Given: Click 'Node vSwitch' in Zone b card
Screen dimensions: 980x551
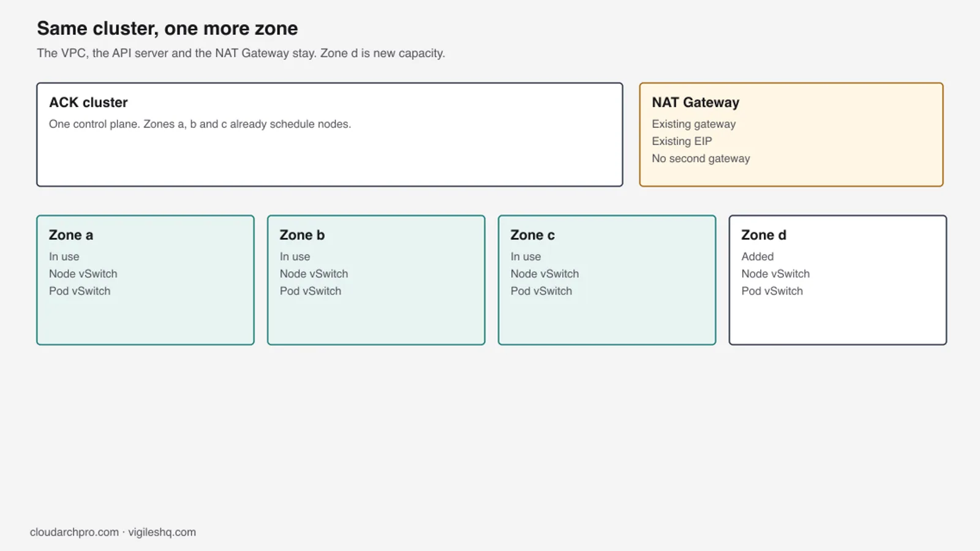Looking at the screenshot, I should [314, 274].
